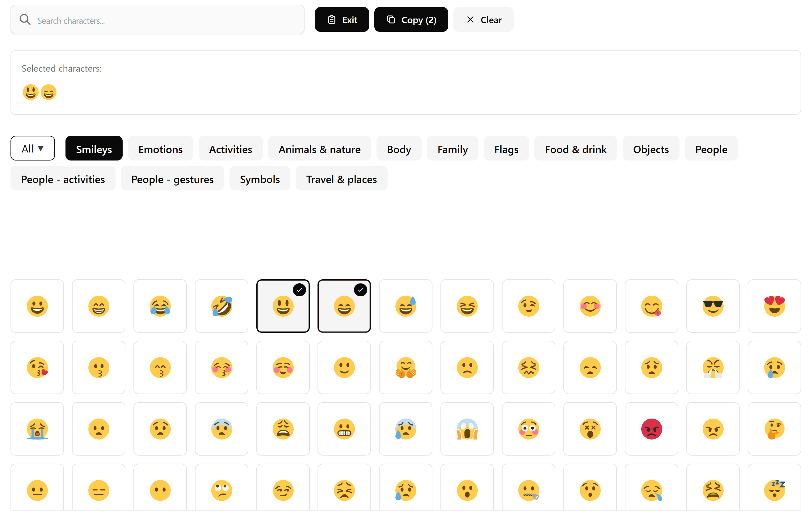Switch to the Emotions category

(161, 149)
